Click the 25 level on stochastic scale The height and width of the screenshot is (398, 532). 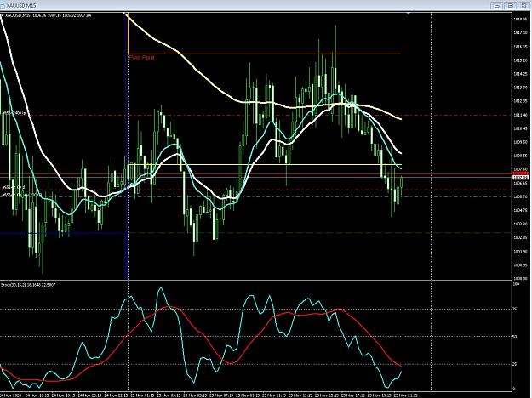coord(515,364)
